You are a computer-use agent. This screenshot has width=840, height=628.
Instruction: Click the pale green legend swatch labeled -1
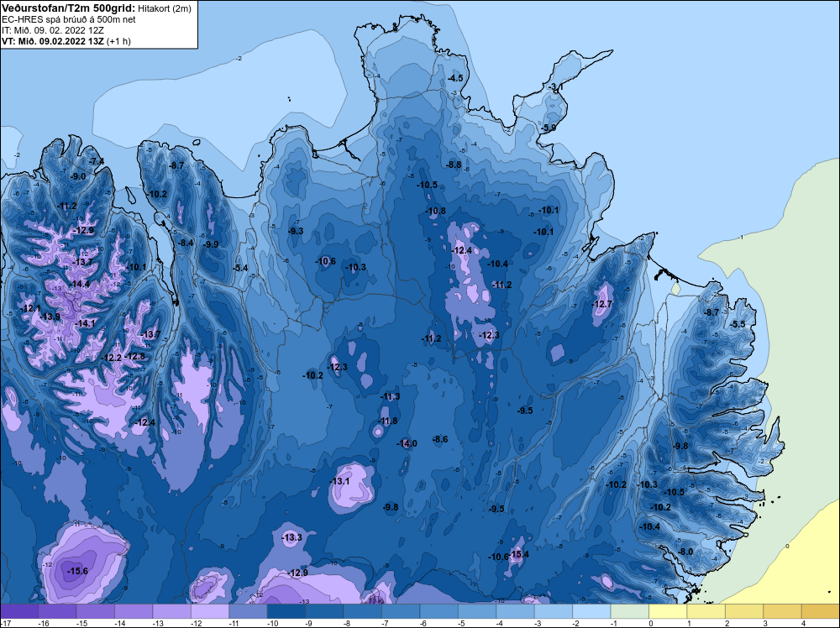[x=629, y=611]
